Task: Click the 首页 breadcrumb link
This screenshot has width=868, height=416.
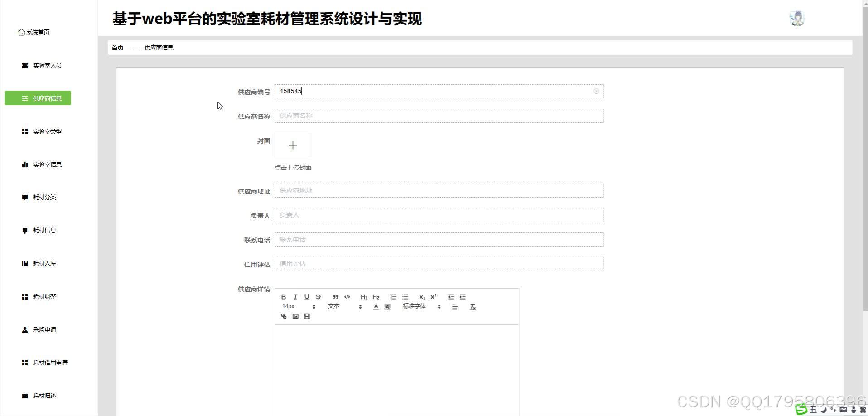Action: [x=117, y=47]
